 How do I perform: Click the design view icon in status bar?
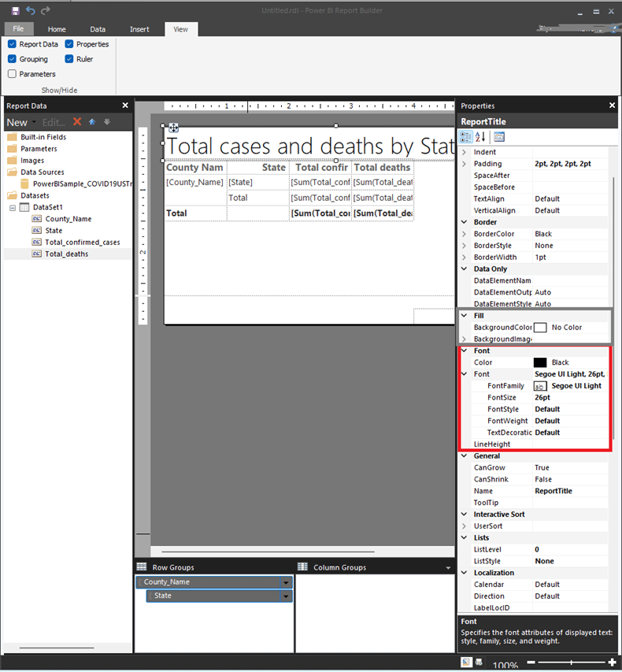[466, 662]
